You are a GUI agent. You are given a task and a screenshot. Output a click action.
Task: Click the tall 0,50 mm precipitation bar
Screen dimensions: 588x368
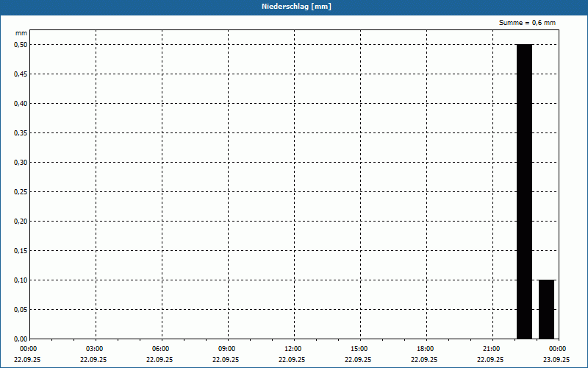(x=524, y=191)
